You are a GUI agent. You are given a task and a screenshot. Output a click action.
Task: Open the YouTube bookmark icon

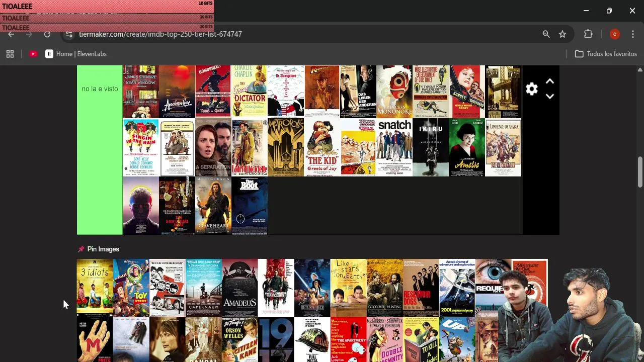click(33, 54)
